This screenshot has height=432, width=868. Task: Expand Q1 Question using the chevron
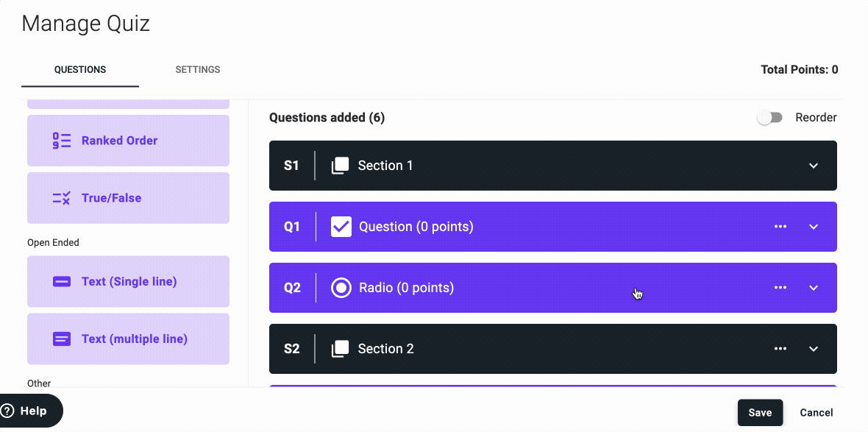click(813, 227)
